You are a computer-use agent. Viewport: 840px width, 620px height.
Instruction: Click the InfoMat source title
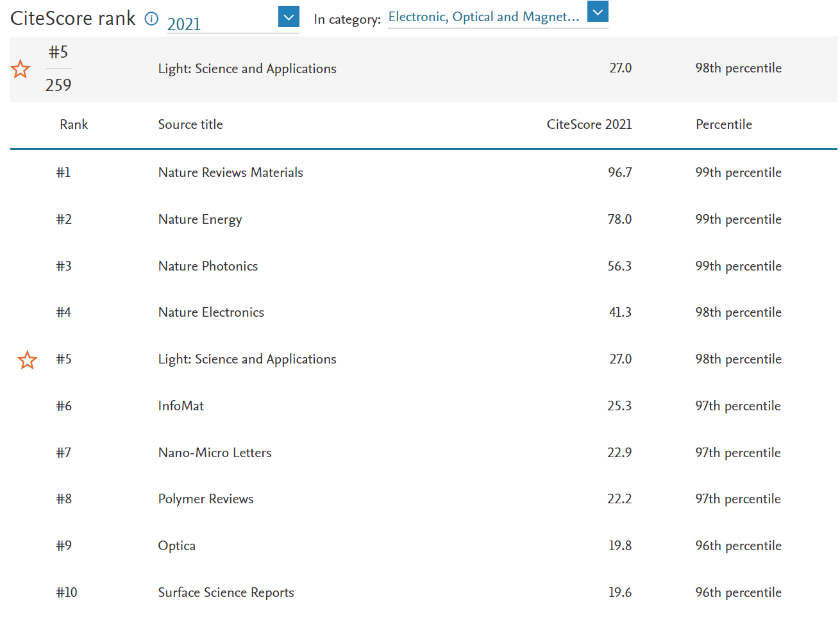coord(181,406)
